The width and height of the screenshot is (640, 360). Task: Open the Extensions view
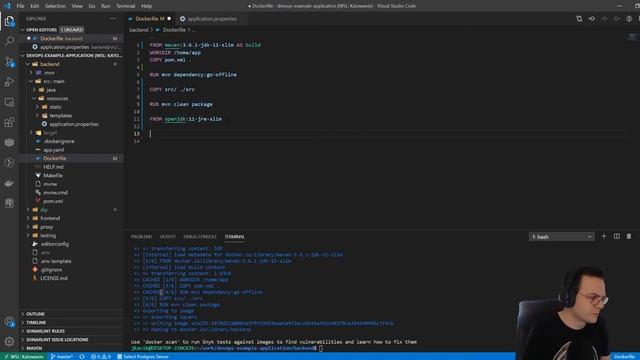click(x=9, y=122)
